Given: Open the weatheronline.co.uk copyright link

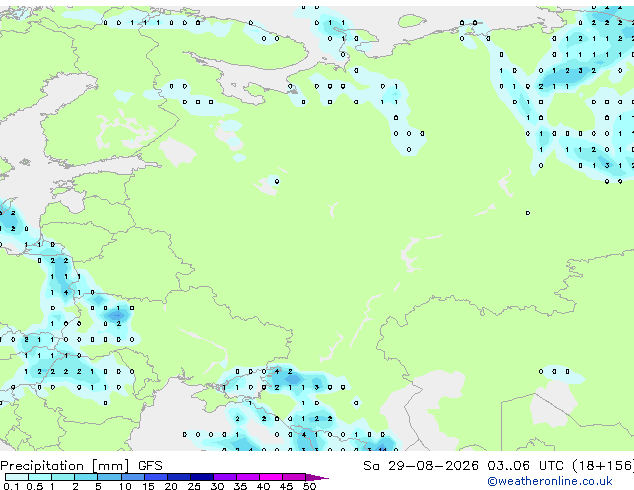Looking at the screenshot, I should (550, 481).
